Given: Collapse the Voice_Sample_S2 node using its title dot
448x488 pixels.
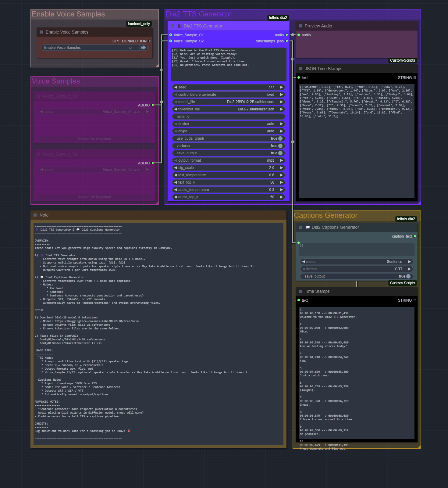Looking at the screenshot, I should point(38,154).
